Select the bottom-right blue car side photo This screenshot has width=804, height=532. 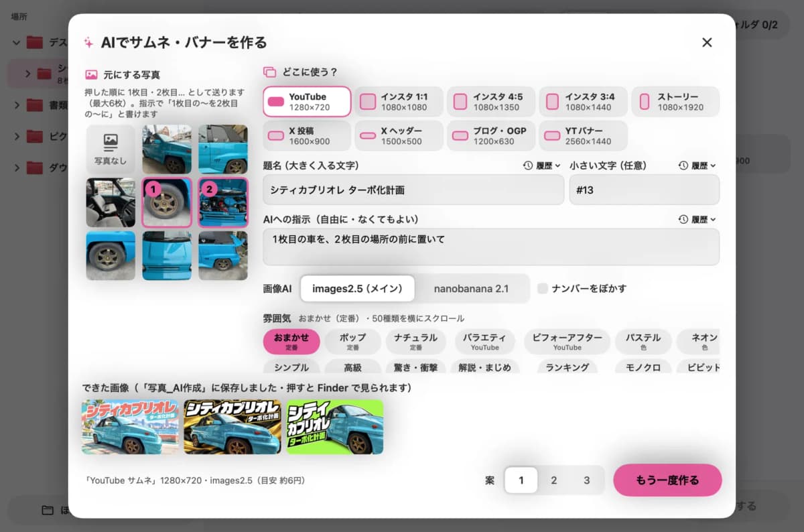[223, 255]
